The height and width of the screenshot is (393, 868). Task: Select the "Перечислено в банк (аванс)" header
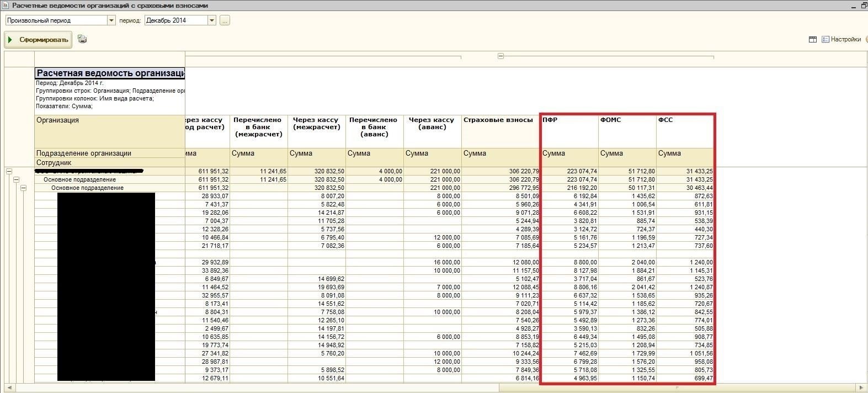click(375, 131)
